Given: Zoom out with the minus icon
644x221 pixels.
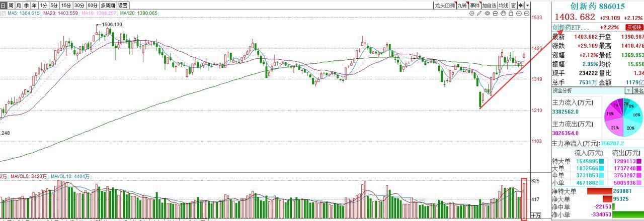Looking at the screenshot, I should click(x=527, y=14).
